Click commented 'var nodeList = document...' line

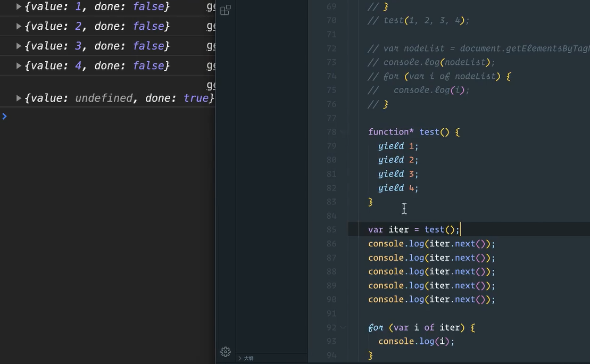click(479, 48)
